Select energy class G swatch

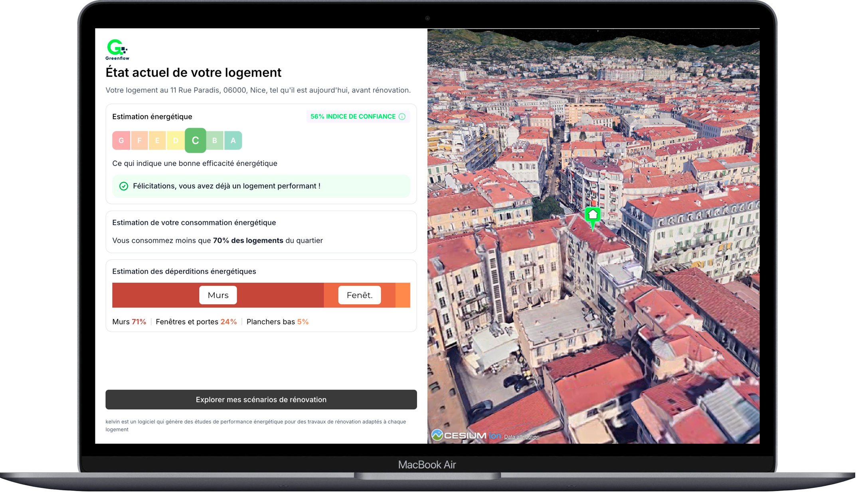(121, 141)
